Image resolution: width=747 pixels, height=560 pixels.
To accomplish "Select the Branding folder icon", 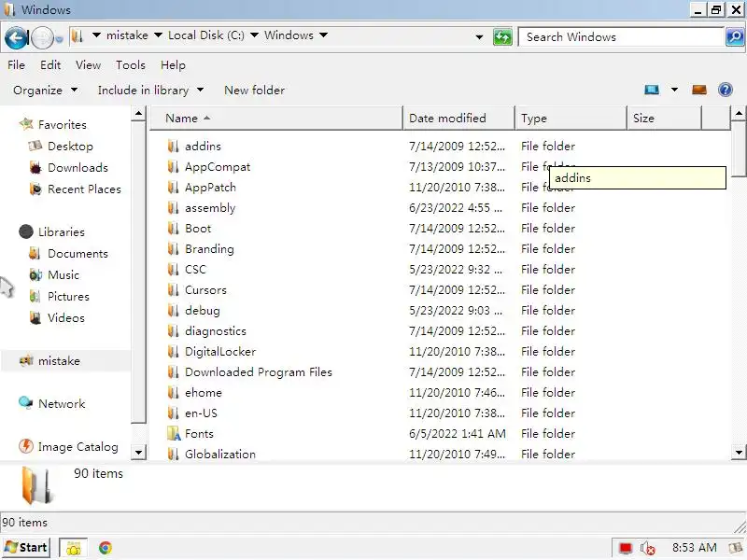I will tap(174, 248).
